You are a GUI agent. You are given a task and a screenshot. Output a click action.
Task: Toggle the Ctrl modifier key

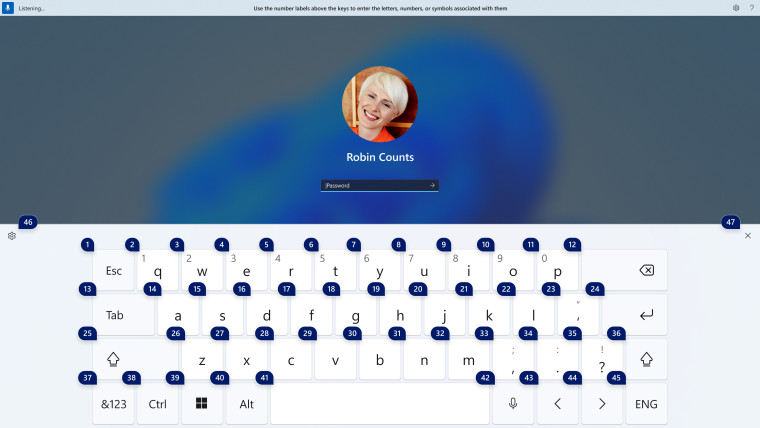click(158, 404)
